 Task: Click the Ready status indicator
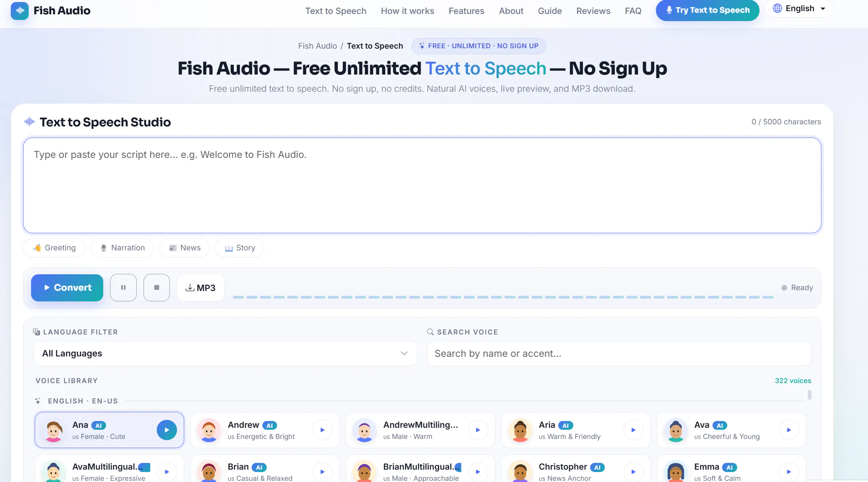pos(797,287)
